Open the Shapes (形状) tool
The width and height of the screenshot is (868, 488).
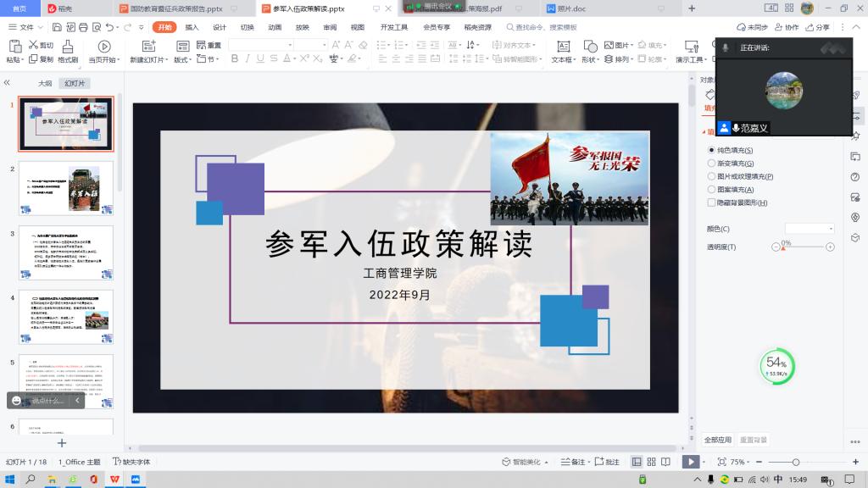pos(590,46)
